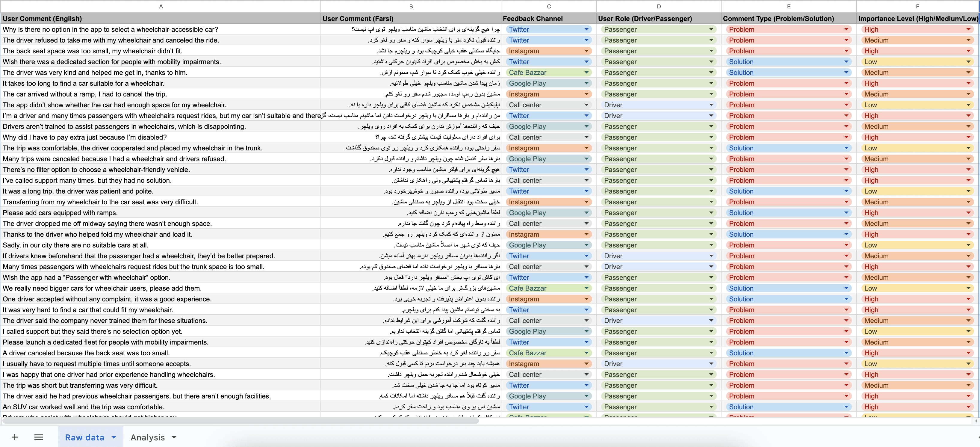Open Raw data tab options arrow
This screenshot has width=980, height=447.
pos(114,437)
